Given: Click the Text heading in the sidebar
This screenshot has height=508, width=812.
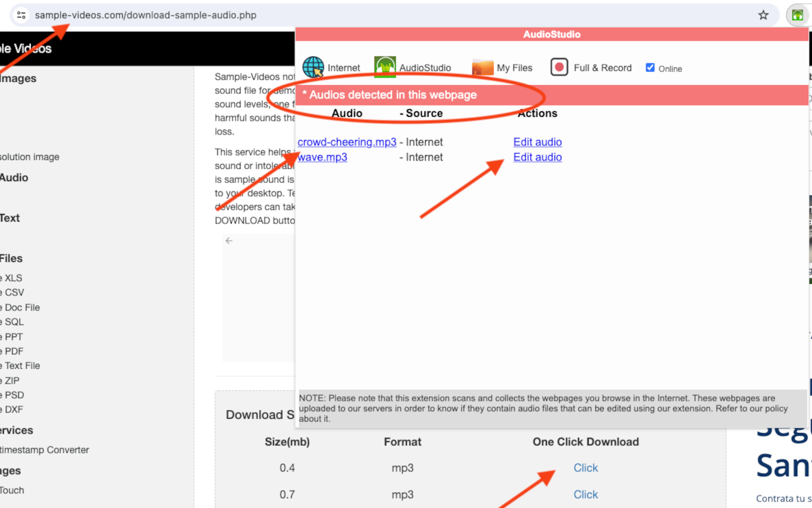Looking at the screenshot, I should (10, 218).
